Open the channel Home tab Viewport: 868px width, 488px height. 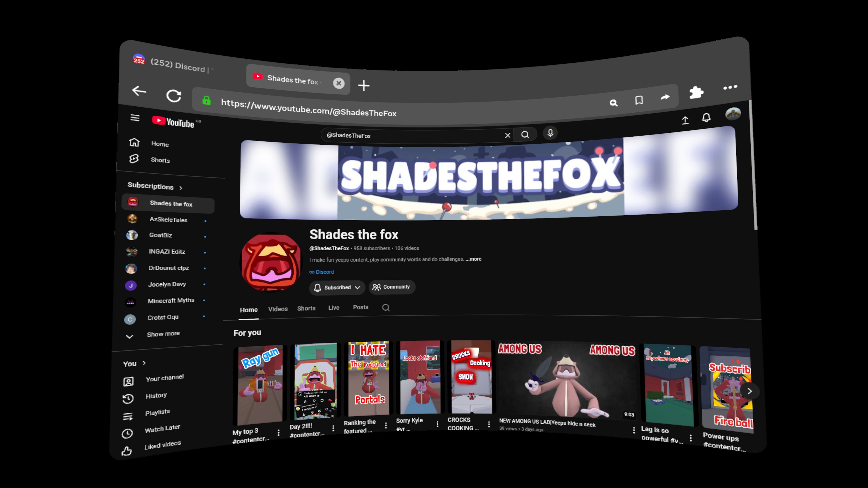click(x=249, y=310)
